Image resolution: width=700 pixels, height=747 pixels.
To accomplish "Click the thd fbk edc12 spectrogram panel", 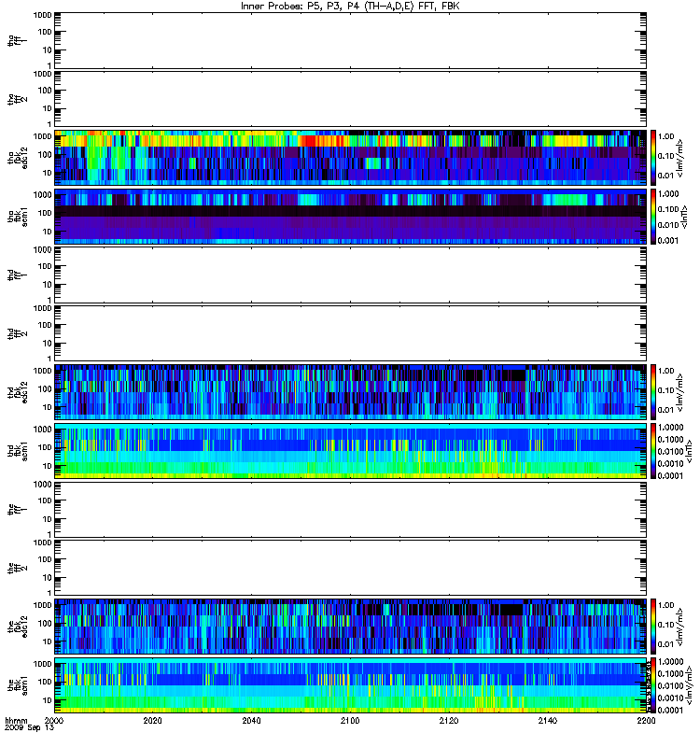I will coord(350,392).
